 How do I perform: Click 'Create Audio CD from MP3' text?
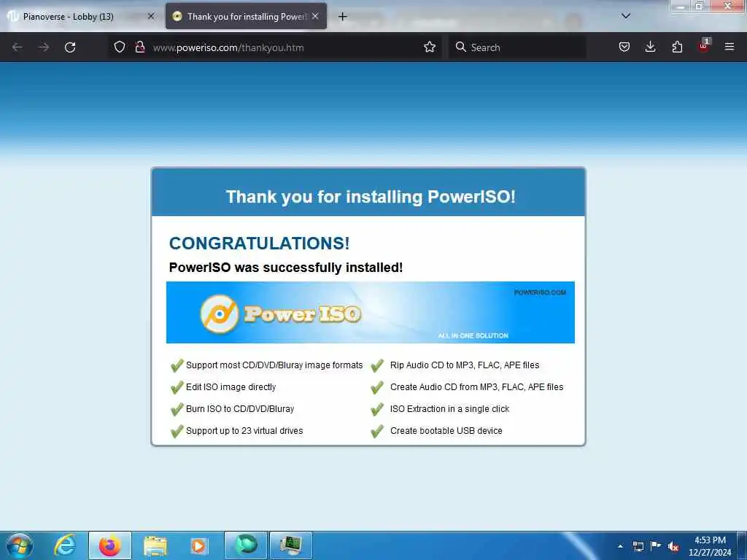pos(476,387)
